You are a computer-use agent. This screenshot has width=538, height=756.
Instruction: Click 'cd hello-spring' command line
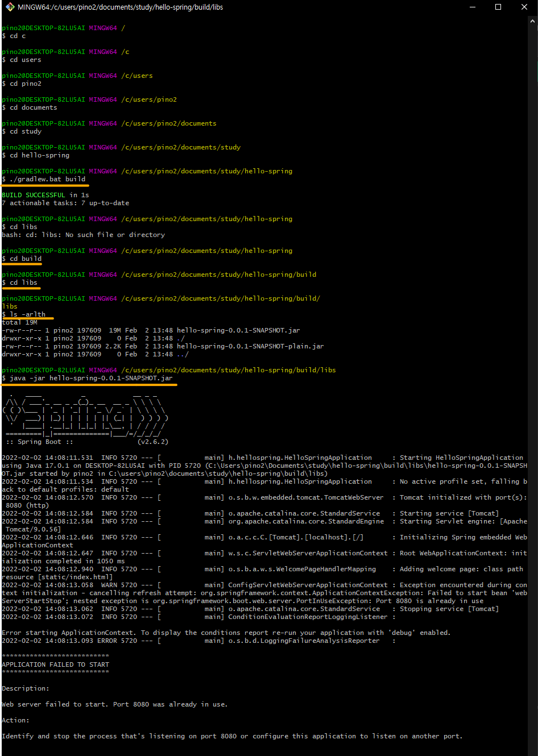pyautogui.click(x=36, y=155)
